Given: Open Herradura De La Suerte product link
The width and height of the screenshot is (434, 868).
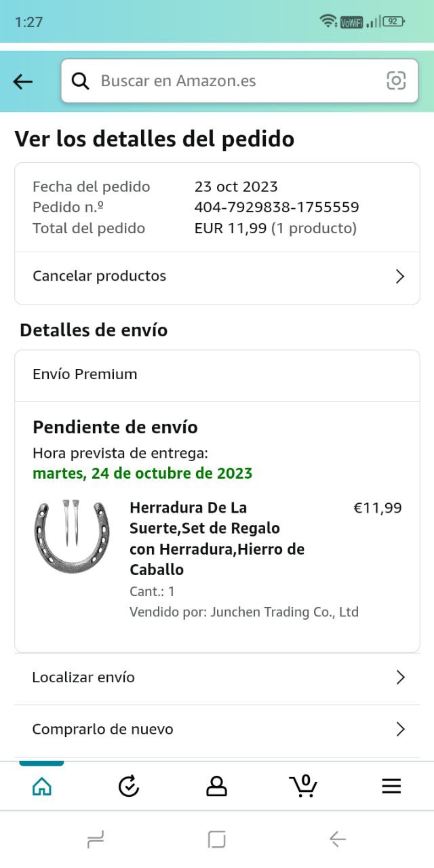Looking at the screenshot, I should tap(217, 538).
